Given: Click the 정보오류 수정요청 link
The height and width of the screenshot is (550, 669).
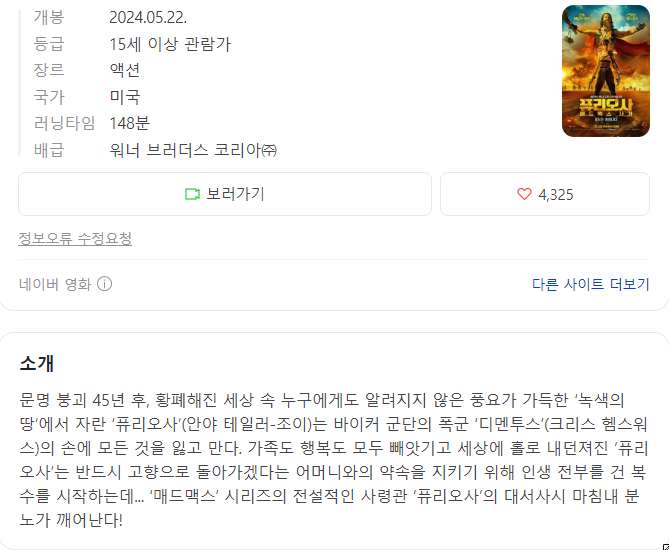Looking at the screenshot, I should tap(75, 239).
